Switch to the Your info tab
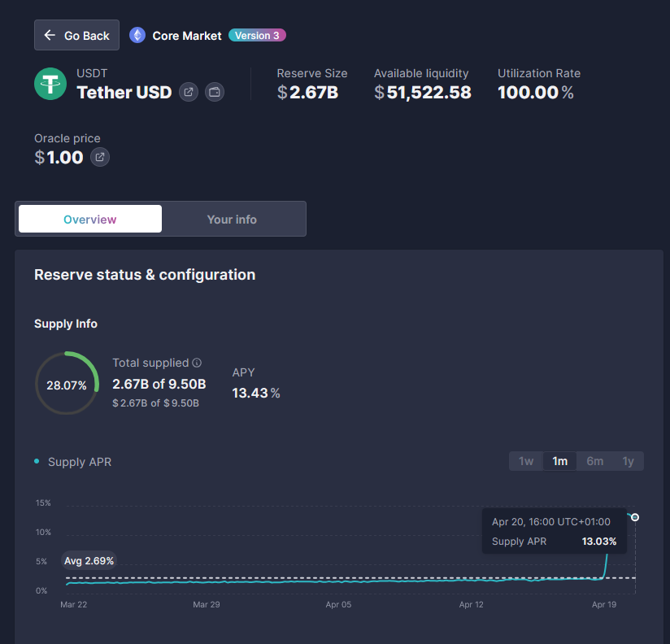 [x=232, y=219]
